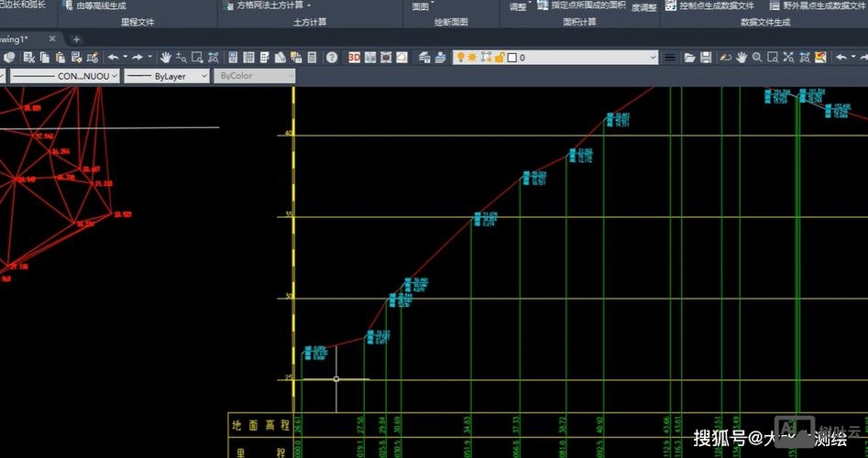Screen dimensions: 868x458
Task: Toggle layer 0 lock padlock icon
Action: point(499,57)
